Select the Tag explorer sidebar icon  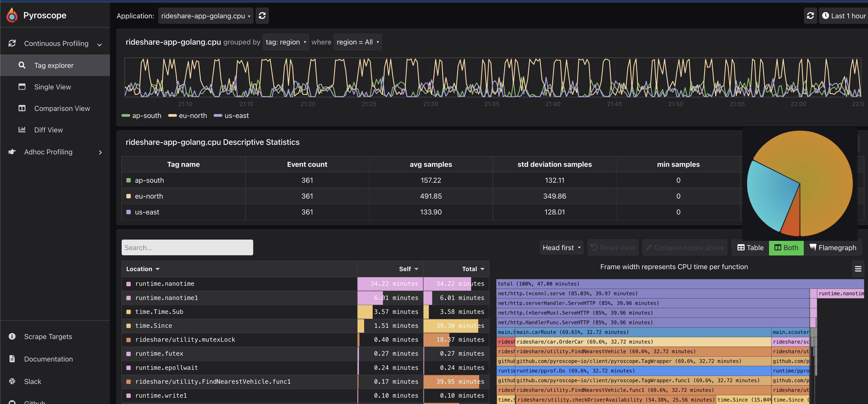tap(22, 65)
